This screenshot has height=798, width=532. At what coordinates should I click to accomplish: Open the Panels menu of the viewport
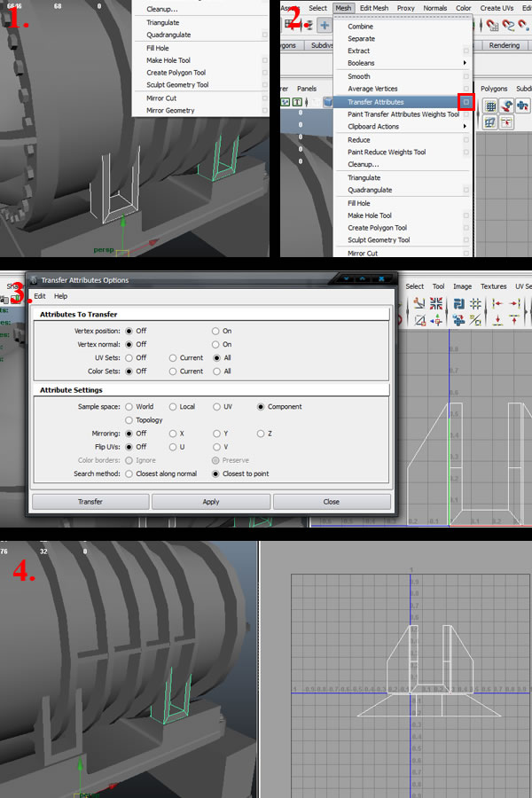(x=307, y=89)
